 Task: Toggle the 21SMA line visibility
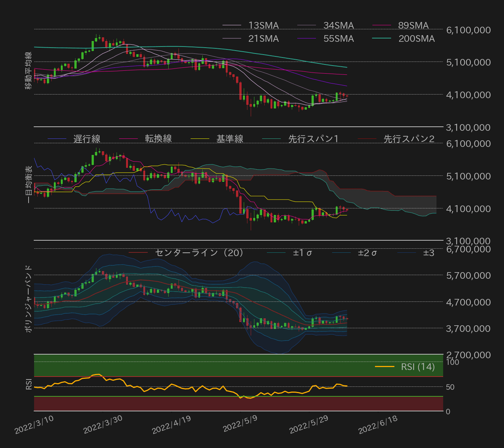[x=231, y=38]
